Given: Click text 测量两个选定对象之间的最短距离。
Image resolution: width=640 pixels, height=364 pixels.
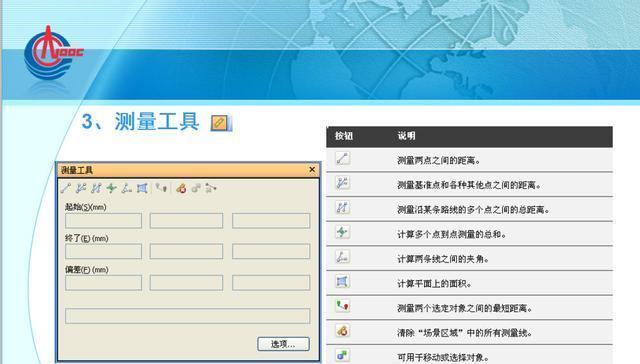Looking at the screenshot, I should click(x=465, y=308).
